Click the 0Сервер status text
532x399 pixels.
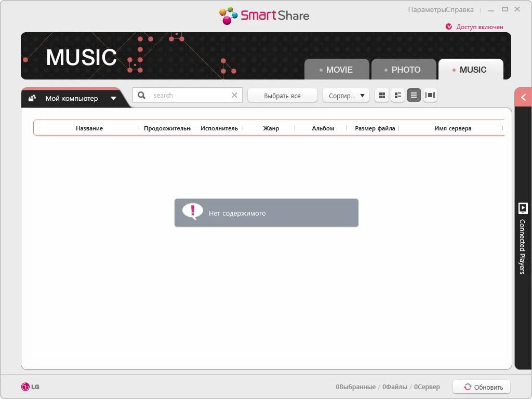tap(427, 387)
